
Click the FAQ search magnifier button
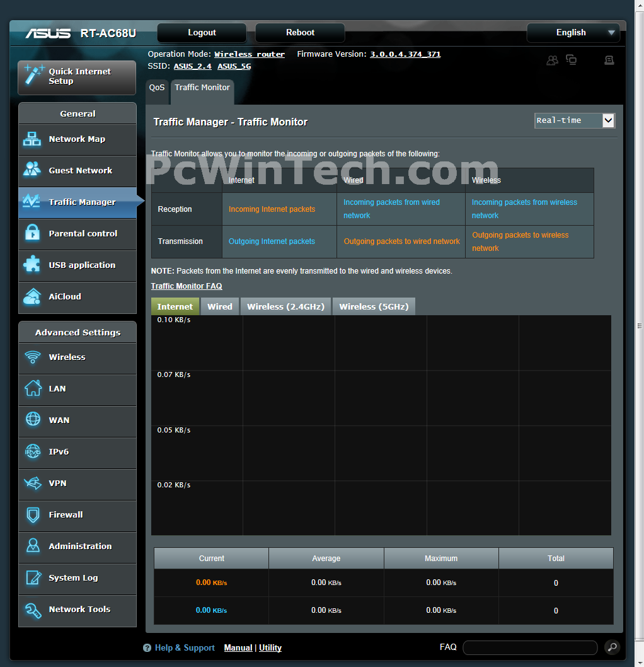point(612,647)
